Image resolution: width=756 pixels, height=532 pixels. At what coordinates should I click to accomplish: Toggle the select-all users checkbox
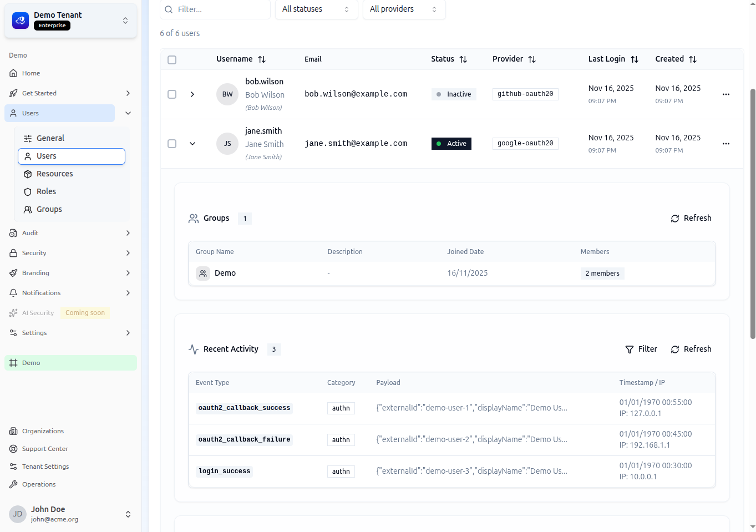tap(172, 60)
